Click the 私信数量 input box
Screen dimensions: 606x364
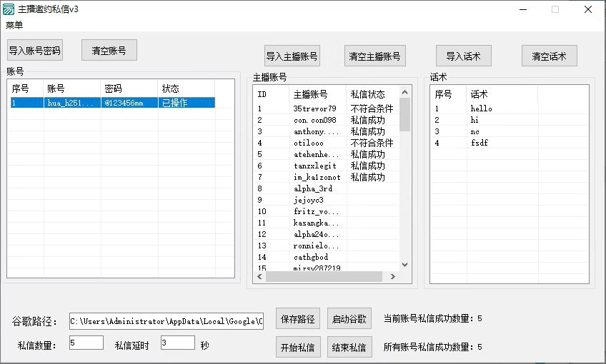86,343
